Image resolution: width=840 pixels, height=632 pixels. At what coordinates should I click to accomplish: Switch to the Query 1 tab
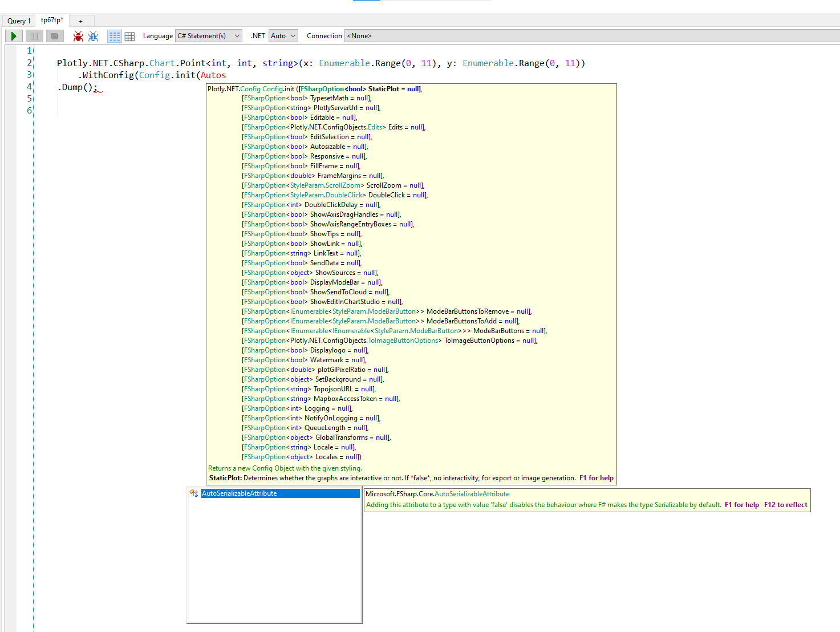click(19, 21)
